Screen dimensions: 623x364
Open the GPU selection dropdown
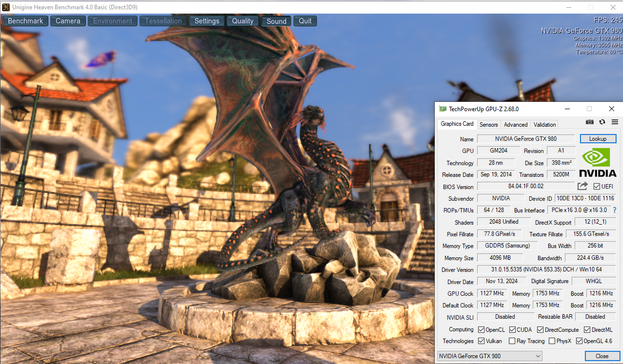[489, 356]
